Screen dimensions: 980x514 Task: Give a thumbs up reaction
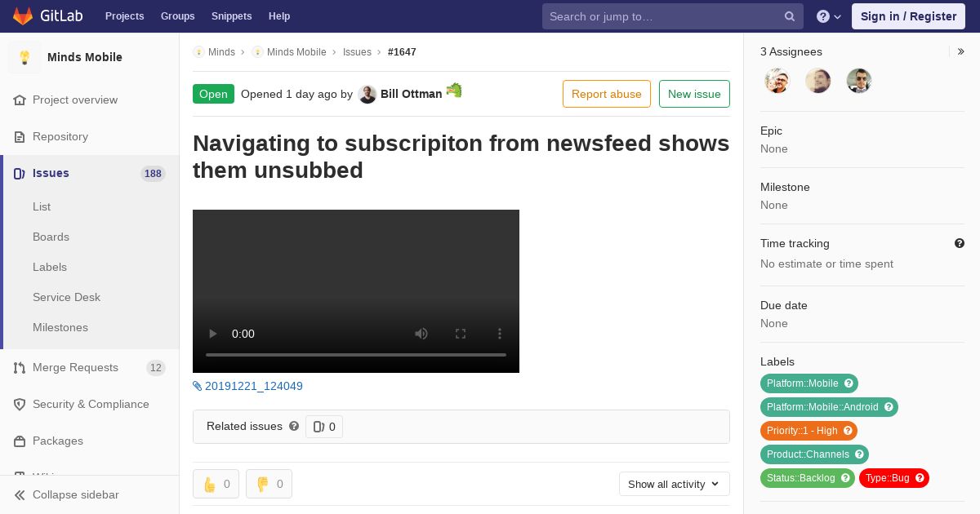click(216, 484)
